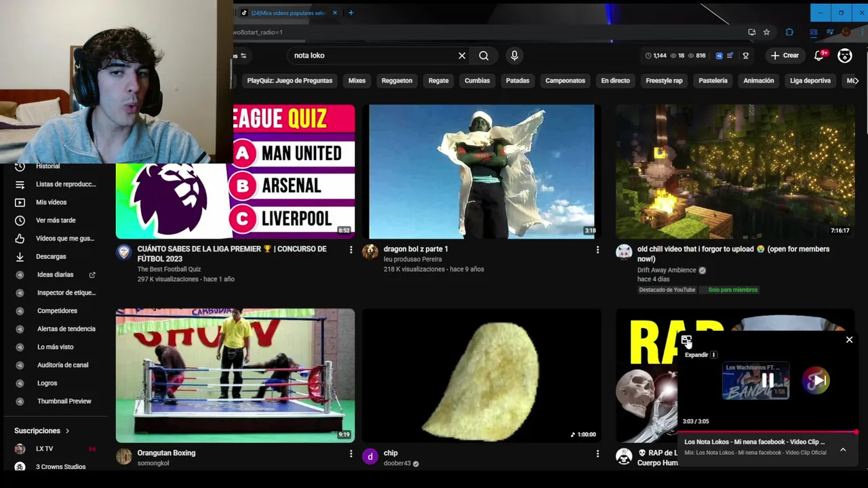
Task: Select the 'En directo' filter chip
Action: (x=615, y=81)
